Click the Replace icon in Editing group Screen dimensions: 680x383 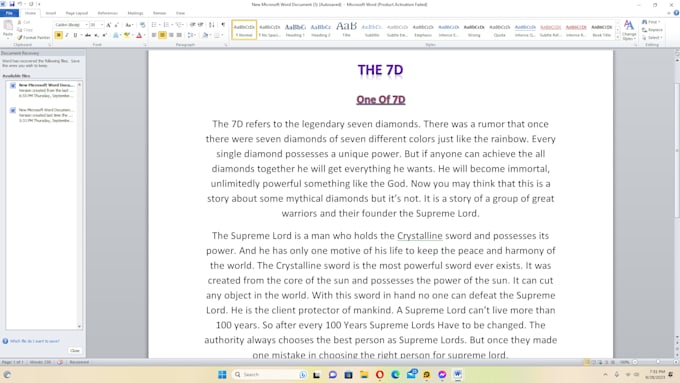pos(644,30)
